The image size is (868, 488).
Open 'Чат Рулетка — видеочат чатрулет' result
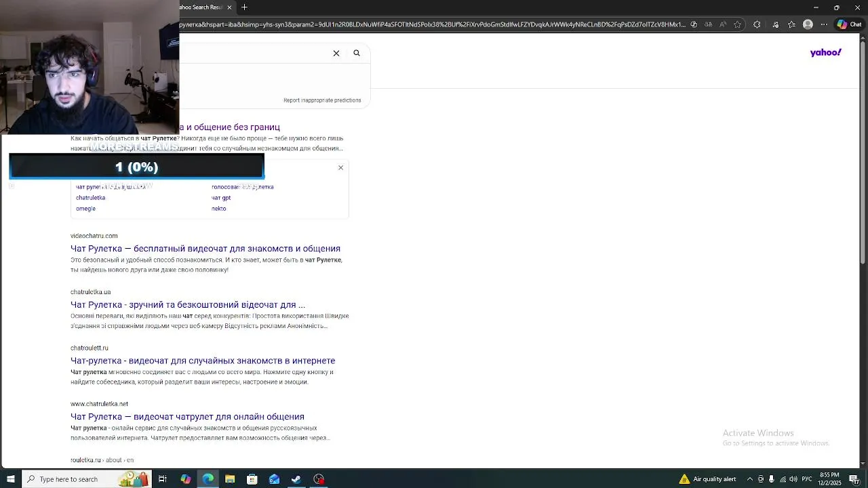pos(187,417)
